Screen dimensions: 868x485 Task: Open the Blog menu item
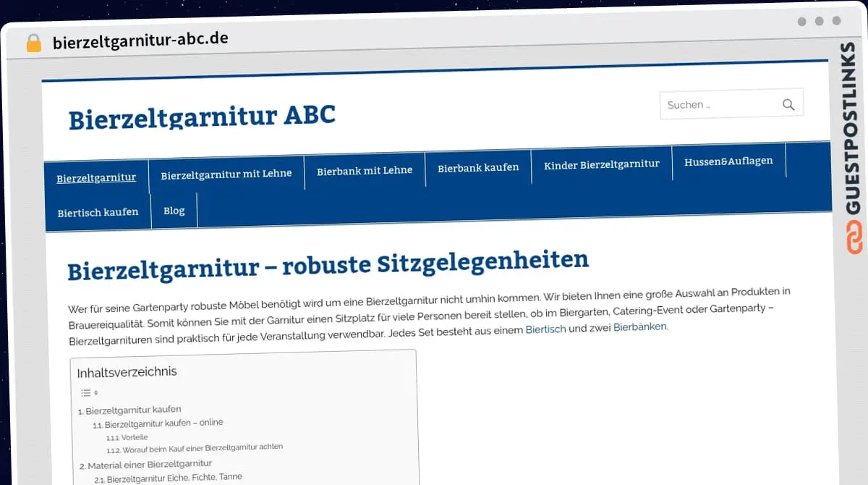pyautogui.click(x=174, y=211)
